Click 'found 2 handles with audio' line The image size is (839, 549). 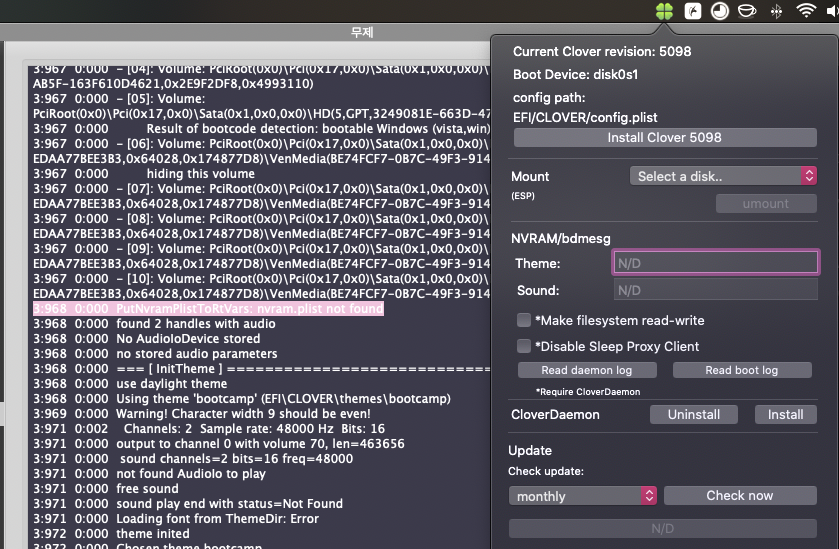coord(154,324)
